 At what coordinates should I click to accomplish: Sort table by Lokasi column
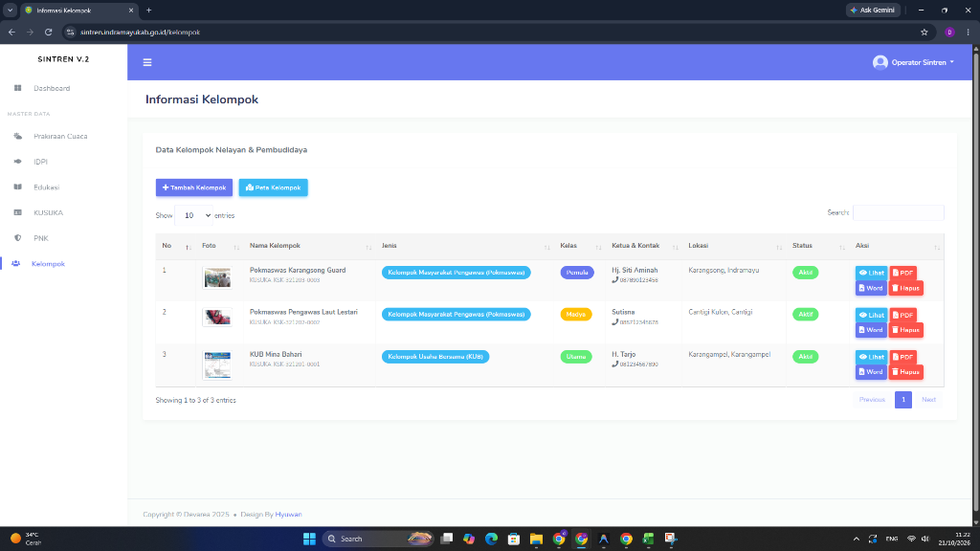coord(734,246)
